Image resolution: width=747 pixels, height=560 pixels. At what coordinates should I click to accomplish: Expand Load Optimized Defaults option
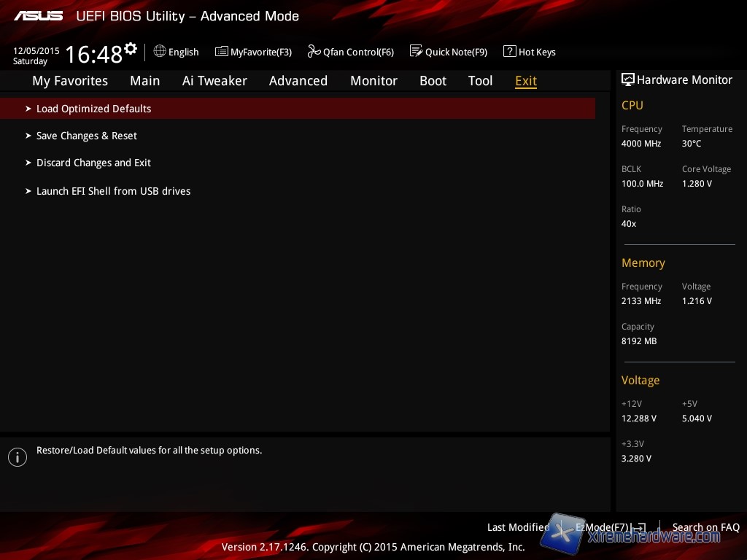click(93, 109)
